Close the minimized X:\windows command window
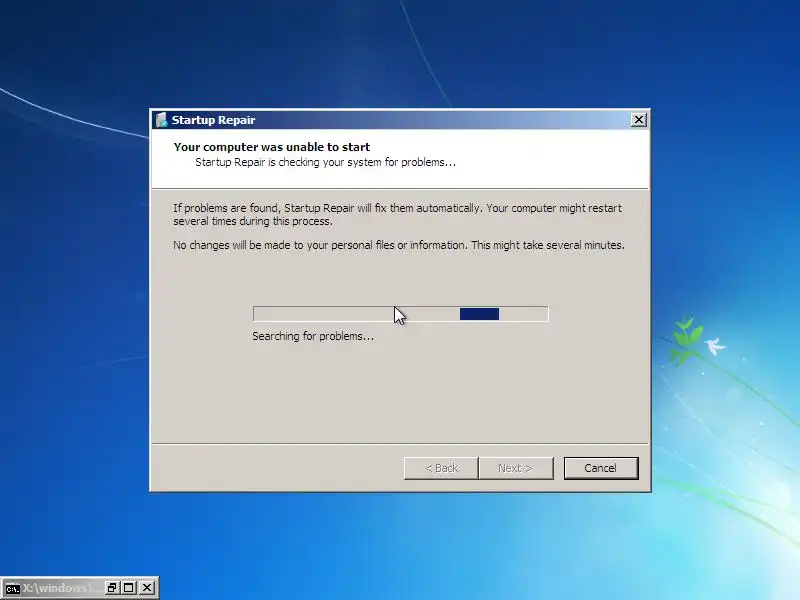800x600 pixels. pos(146,588)
